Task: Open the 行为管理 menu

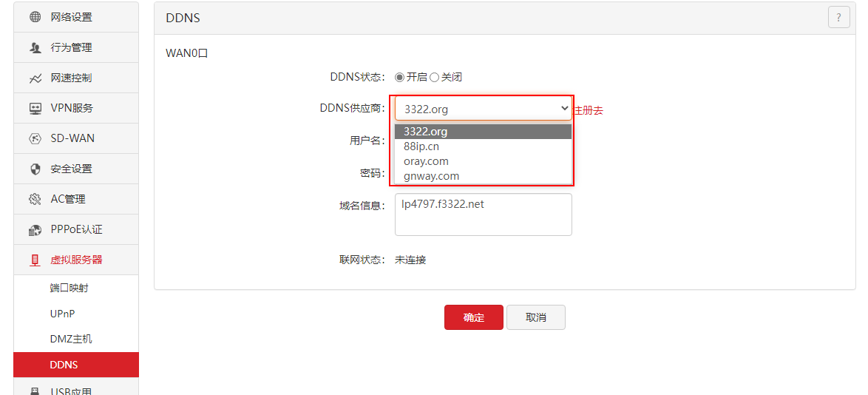Action: tap(76, 47)
